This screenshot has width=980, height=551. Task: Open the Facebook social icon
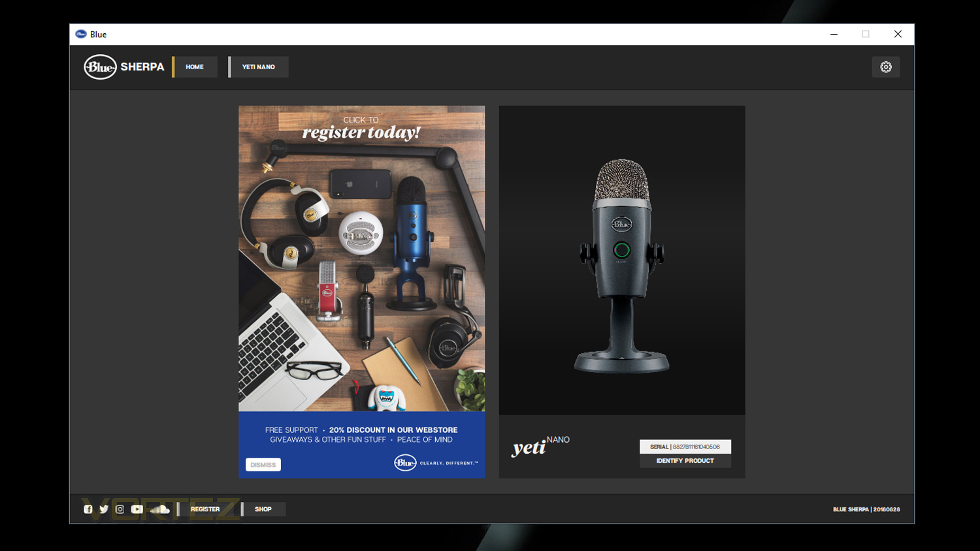88,509
